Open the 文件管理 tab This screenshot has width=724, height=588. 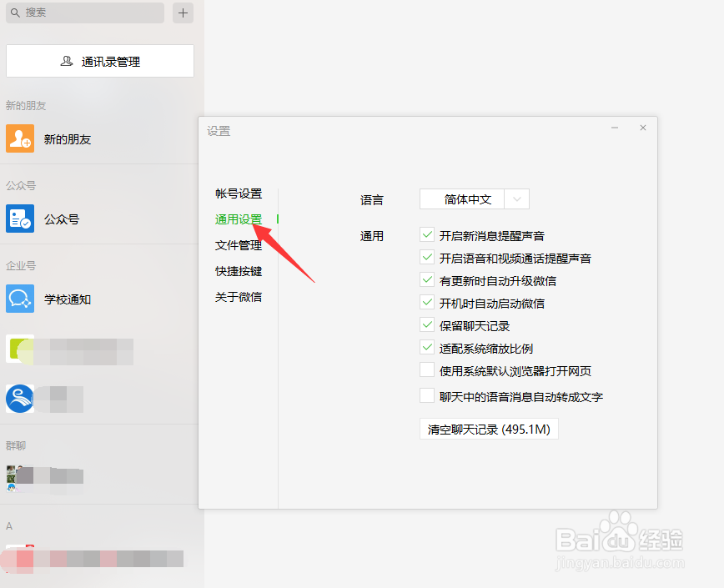tap(239, 245)
